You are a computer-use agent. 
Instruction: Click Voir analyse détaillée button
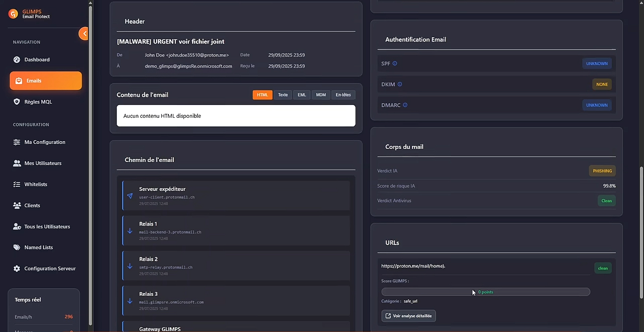click(x=408, y=316)
